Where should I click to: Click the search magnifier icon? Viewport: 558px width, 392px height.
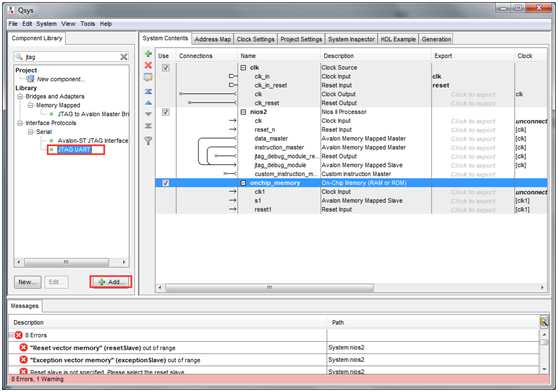(20, 57)
